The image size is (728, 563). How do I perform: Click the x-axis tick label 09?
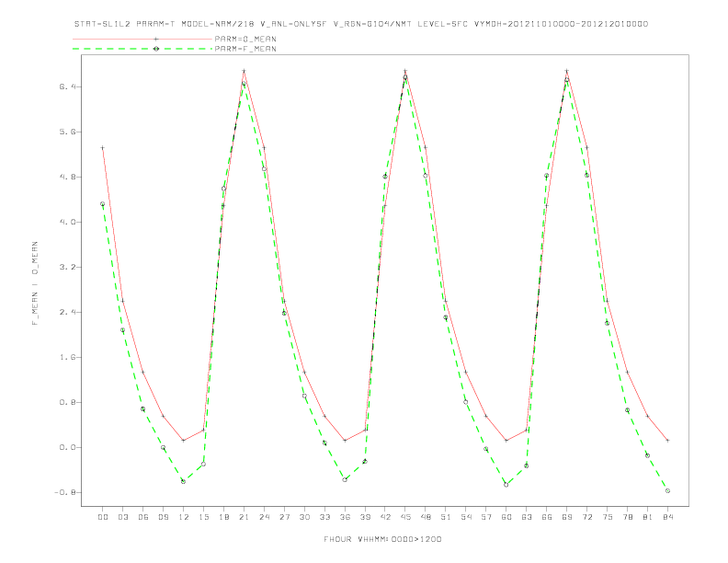pos(163,517)
